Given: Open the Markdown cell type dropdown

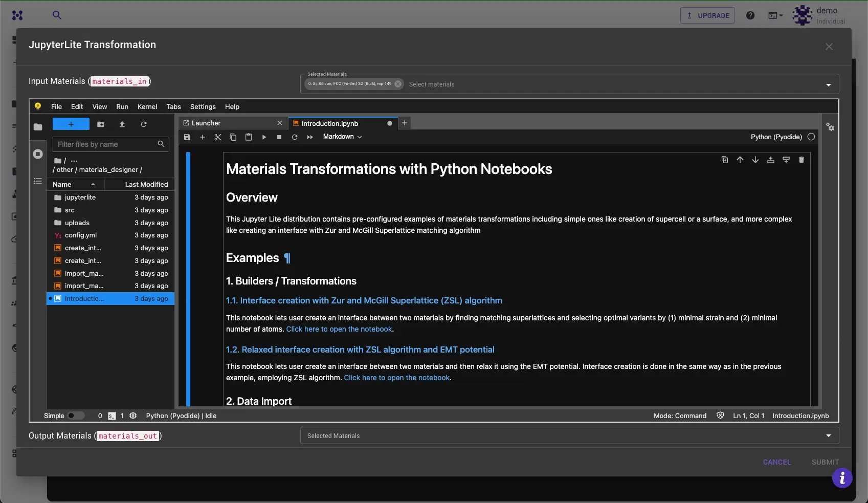Looking at the screenshot, I should pyautogui.click(x=342, y=137).
